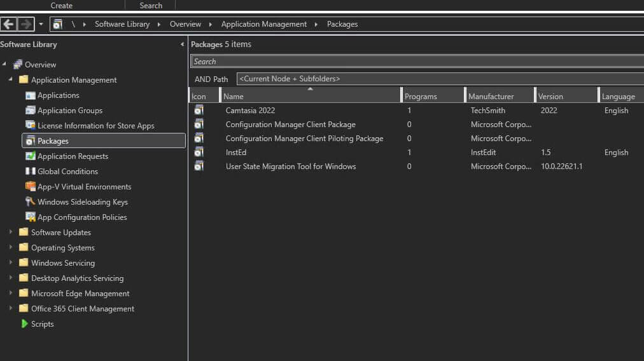Collapse the Application Management folder
The height and width of the screenshot is (361, 644).
point(11,79)
